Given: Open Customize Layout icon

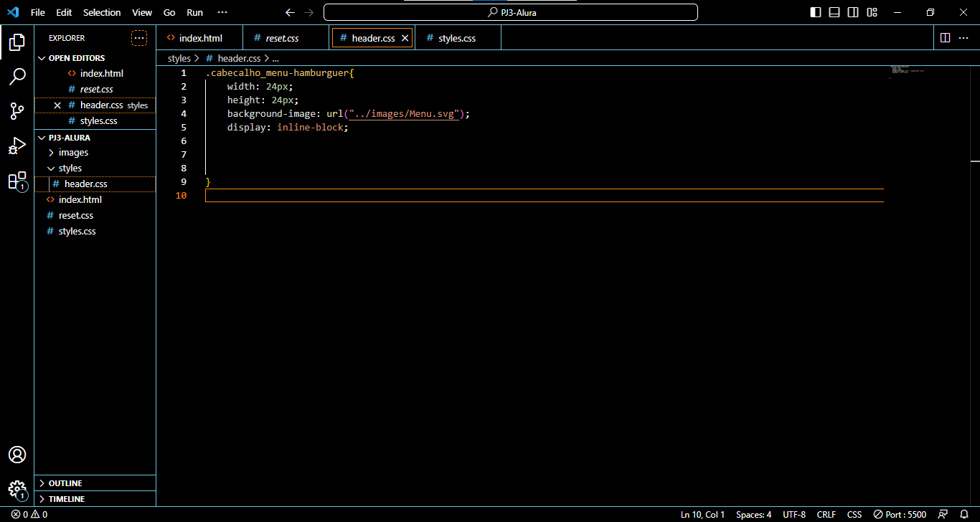Looking at the screenshot, I should coord(872,12).
